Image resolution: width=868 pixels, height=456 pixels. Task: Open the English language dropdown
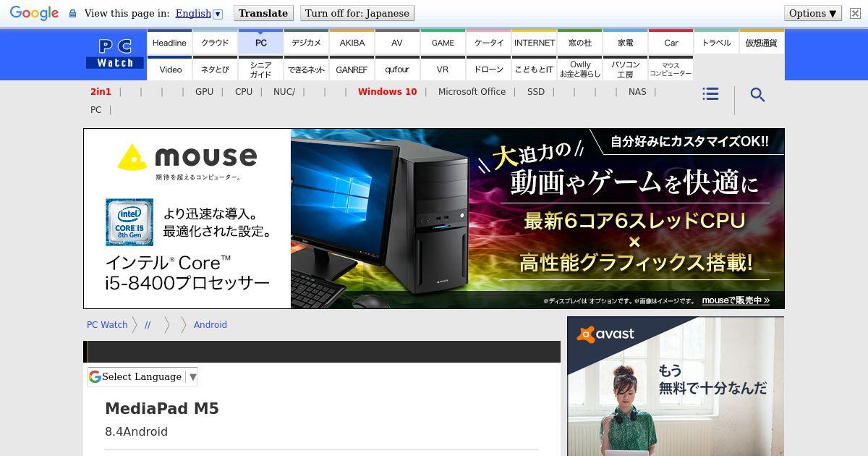(x=198, y=13)
